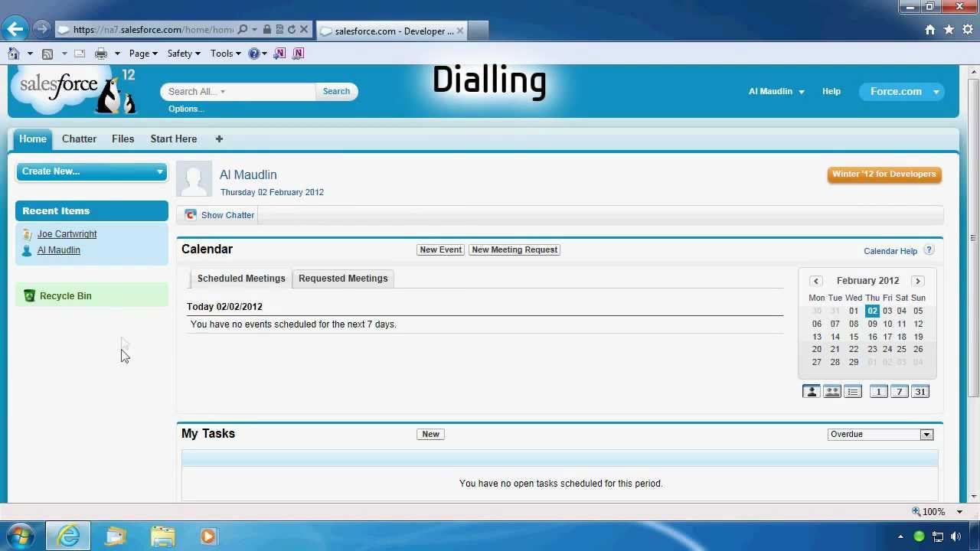Open the Start menu orb
The height and width of the screenshot is (551, 980).
(20, 536)
